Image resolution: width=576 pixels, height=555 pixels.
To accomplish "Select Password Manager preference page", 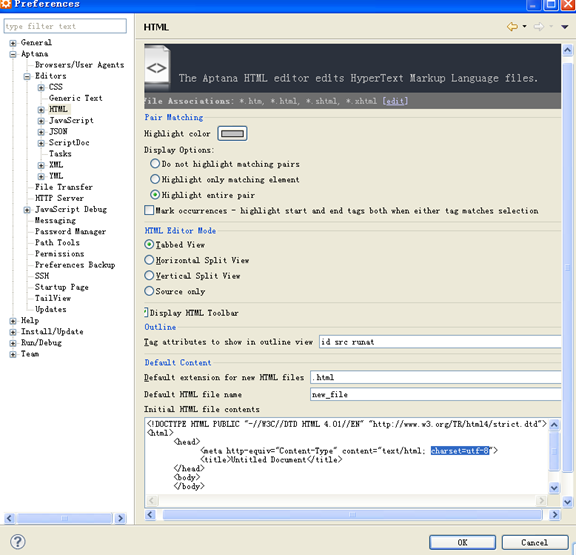I will point(70,232).
